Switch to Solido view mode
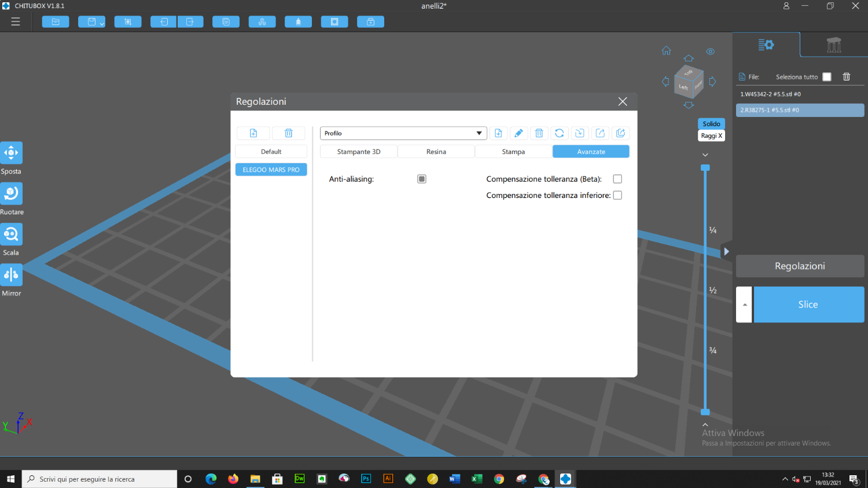The image size is (868, 488). tap(711, 124)
